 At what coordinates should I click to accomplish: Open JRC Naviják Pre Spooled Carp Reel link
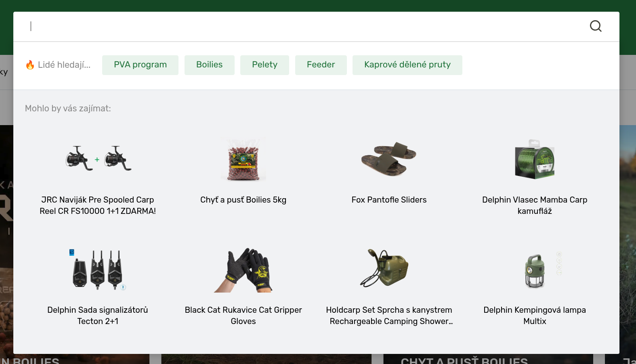click(x=98, y=205)
